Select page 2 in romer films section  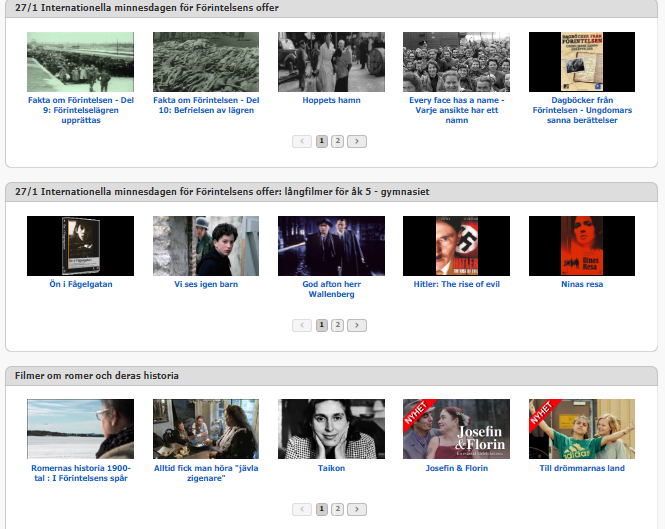click(x=338, y=509)
